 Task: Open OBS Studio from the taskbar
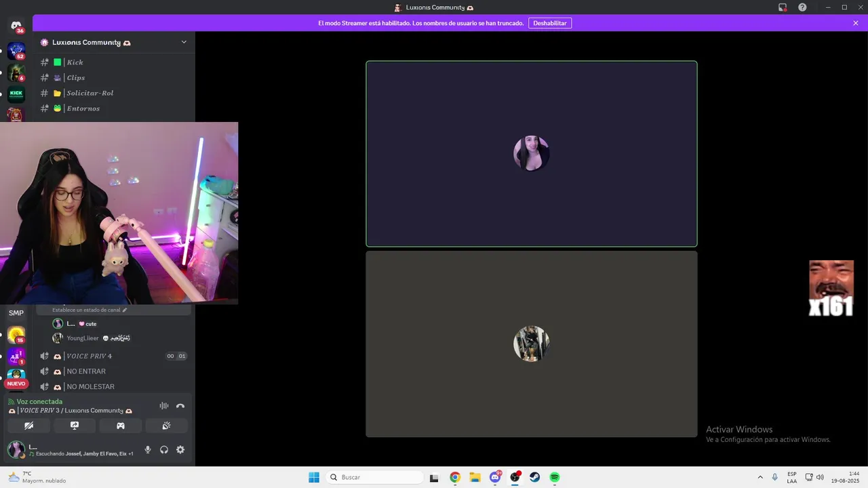[x=515, y=477]
